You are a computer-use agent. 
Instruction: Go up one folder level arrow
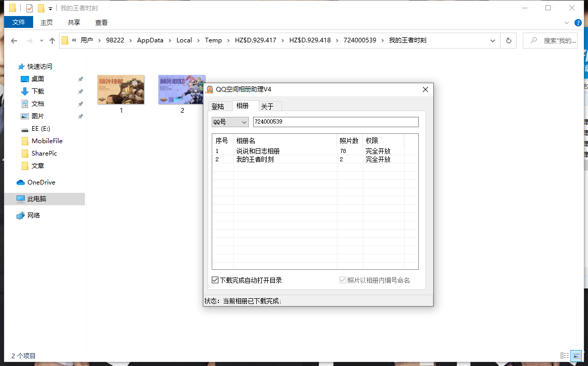(52, 40)
